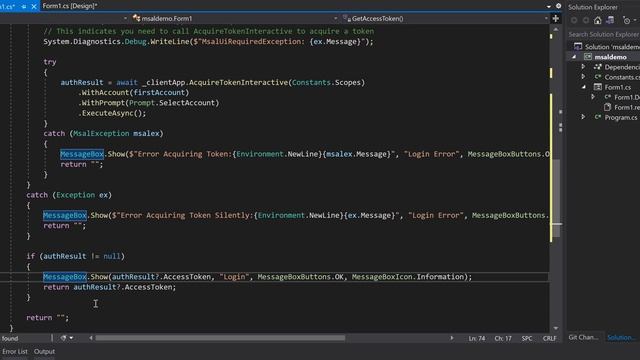Click highlighted MessageBox on authResult?.AccessToken line
640x360 pixels.
pyautogui.click(x=65, y=277)
